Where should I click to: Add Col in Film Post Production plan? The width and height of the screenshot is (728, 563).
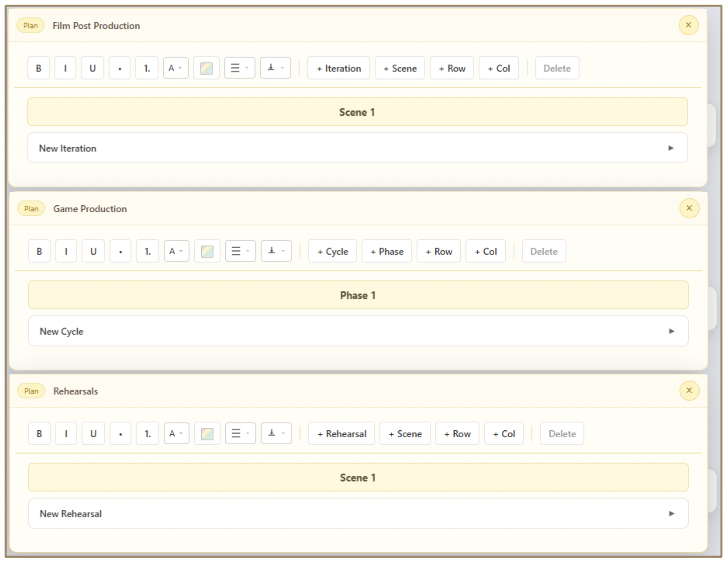click(499, 68)
